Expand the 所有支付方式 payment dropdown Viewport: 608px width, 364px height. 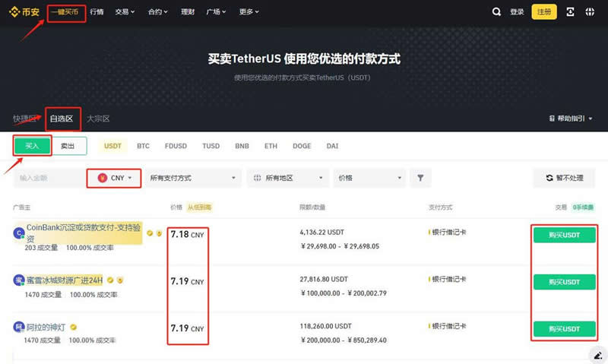tap(192, 178)
